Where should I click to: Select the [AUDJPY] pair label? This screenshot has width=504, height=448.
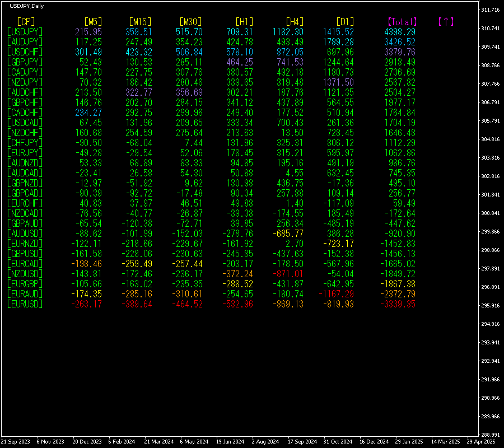coord(25,42)
